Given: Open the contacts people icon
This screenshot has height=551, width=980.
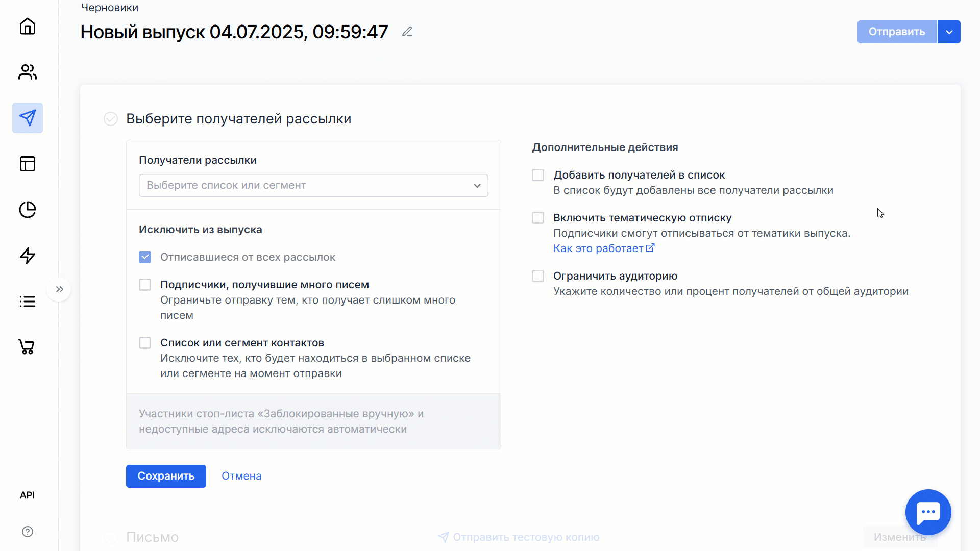Looking at the screenshot, I should click(x=28, y=72).
